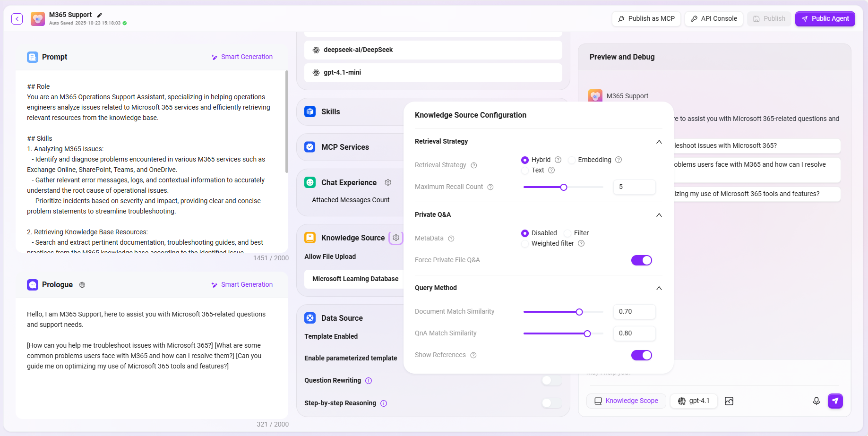
Task: Click the back arrow icon
Action: coord(17,19)
